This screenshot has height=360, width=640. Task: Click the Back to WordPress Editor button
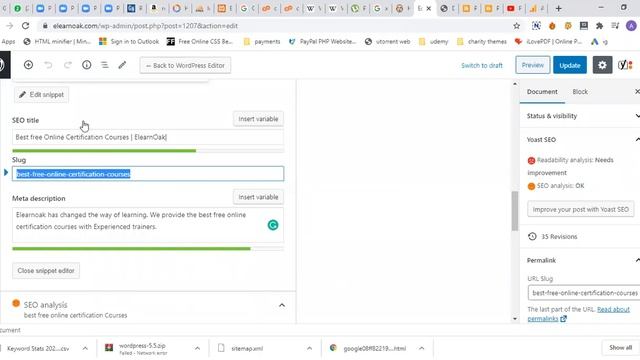tap(185, 65)
